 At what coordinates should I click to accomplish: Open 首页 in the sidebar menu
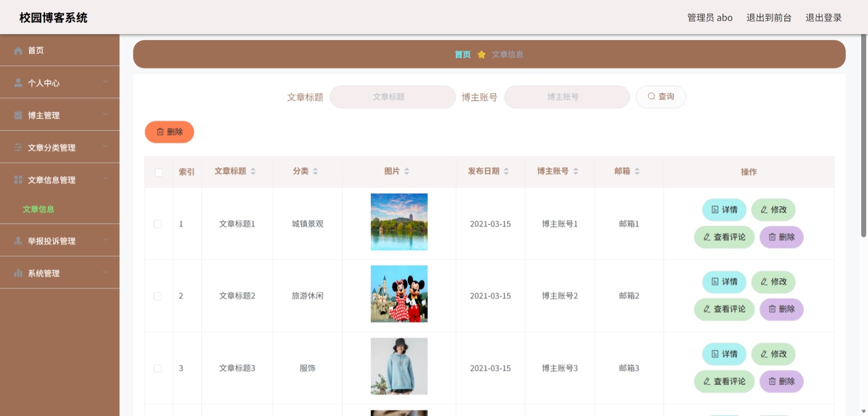(x=60, y=50)
